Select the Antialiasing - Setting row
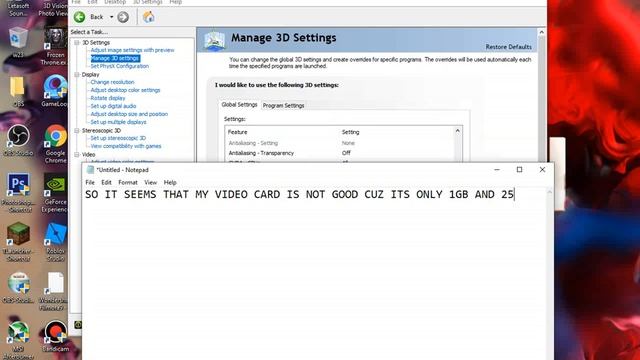Image resolution: width=640 pixels, height=360 pixels. 340,143
